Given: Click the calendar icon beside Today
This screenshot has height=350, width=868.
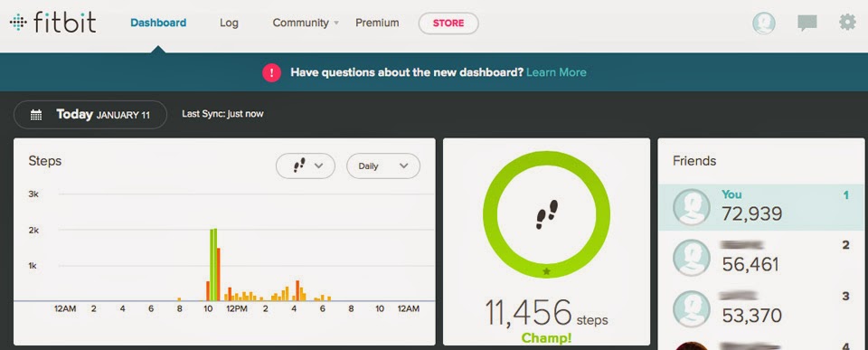Looking at the screenshot, I should (36, 115).
